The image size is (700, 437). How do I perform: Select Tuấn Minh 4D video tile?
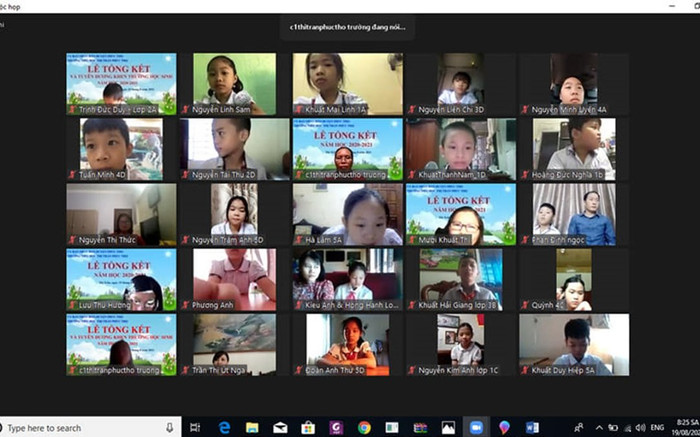pyautogui.click(x=121, y=149)
